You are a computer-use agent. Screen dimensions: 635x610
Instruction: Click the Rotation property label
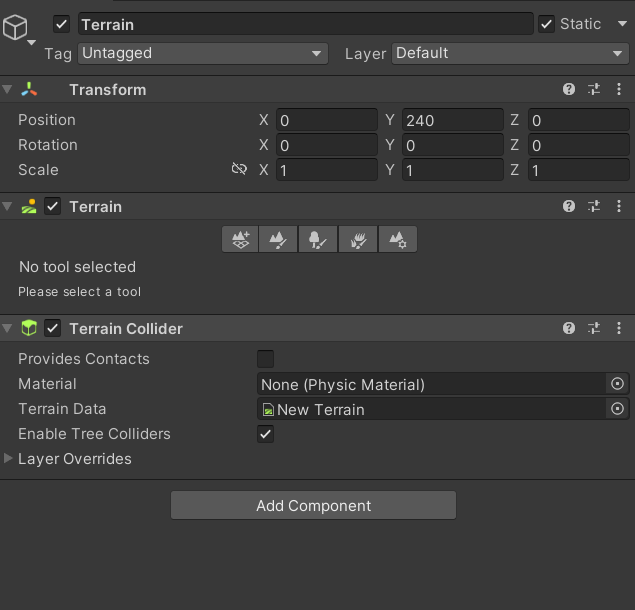(x=48, y=145)
